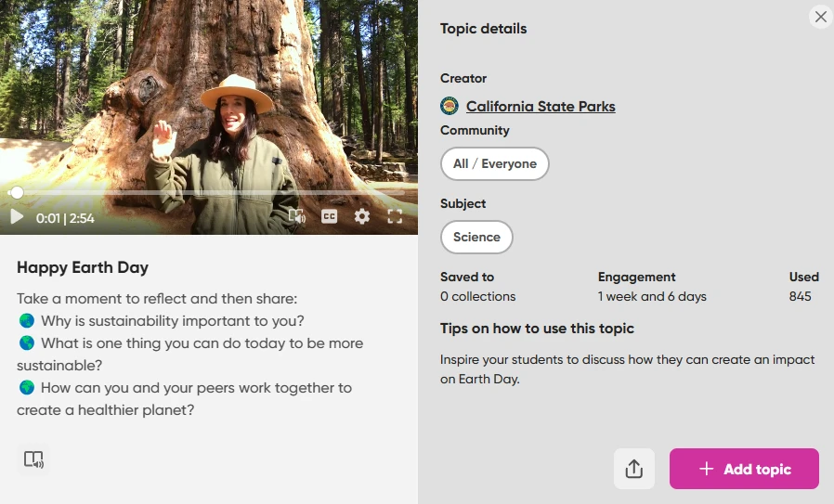Select the Science subject chip
This screenshot has width=834, height=504.
click(x=476, y=237)
